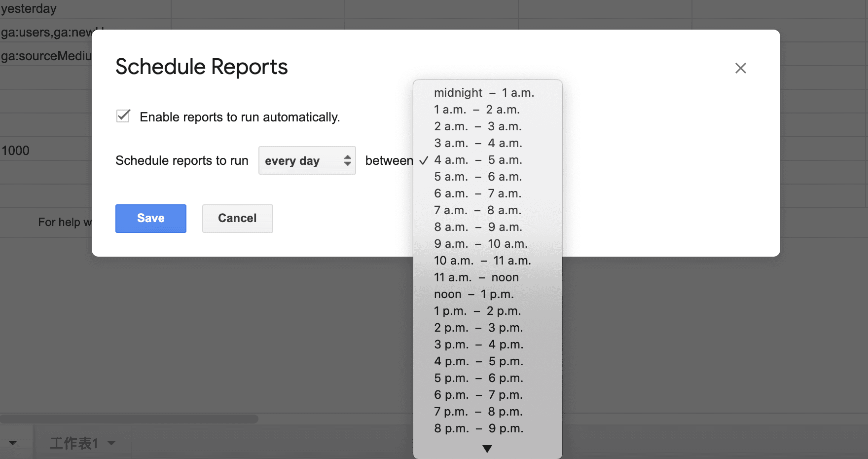Close the Schedule Reports dialog

(740, 68)
